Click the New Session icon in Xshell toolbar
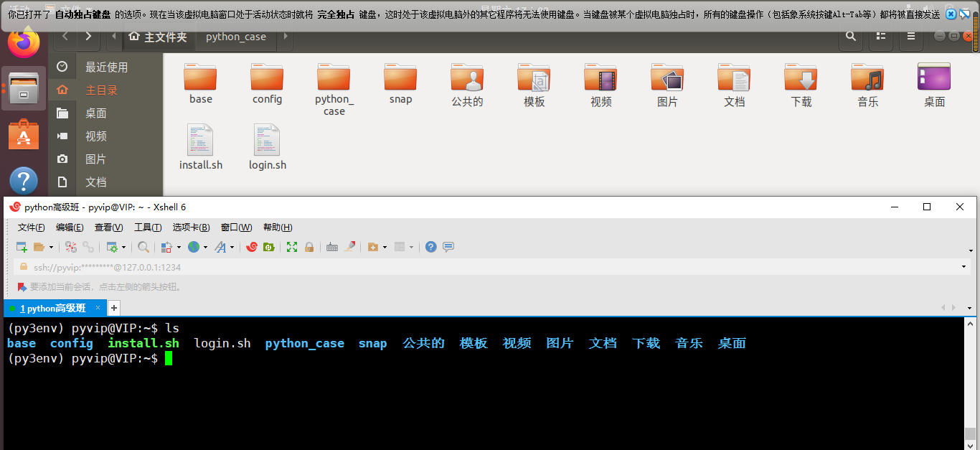Image resolution: width=980 pixels, height=450 pixels. pos(22,247)
